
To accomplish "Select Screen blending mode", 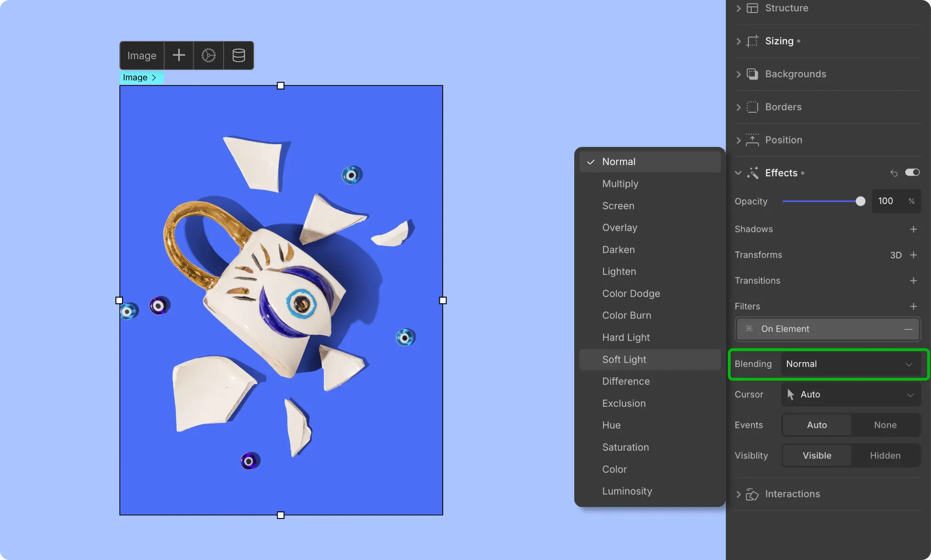I will click(x=650, y=206).
